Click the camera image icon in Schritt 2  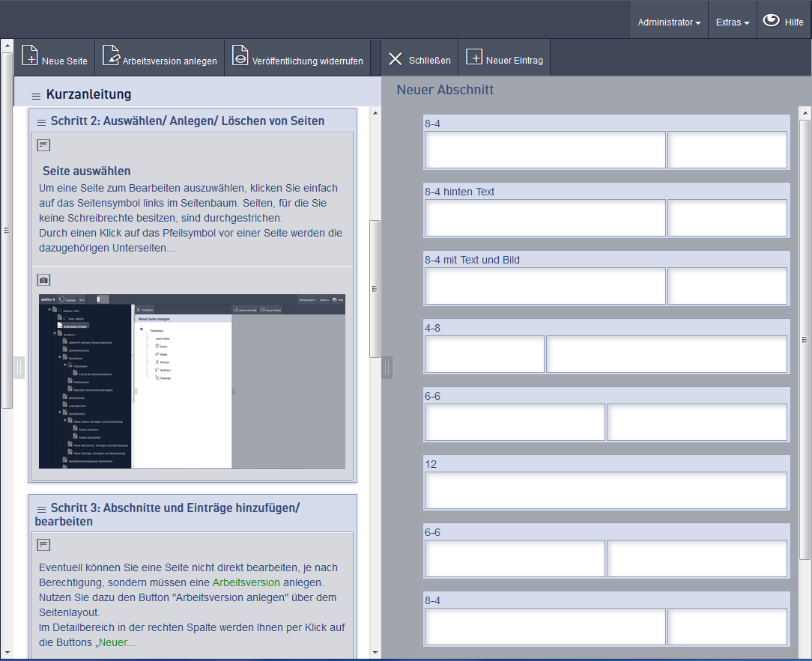point(44,280)
